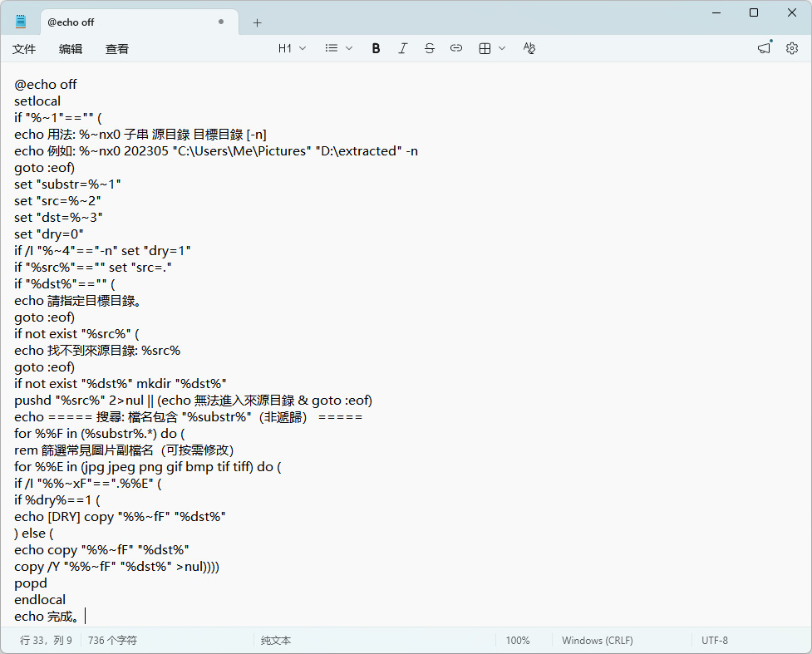Image resolution: width=812 pixels, height=654 pixels.
Task: Click the 'echo 請指定目標目錄。' line
Action: [77, 300]
